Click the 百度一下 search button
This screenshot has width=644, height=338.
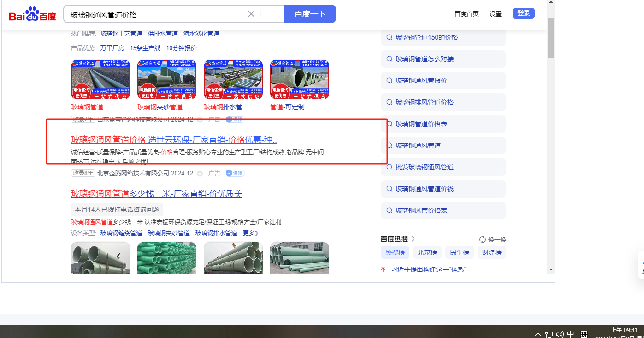click(310, 14)
